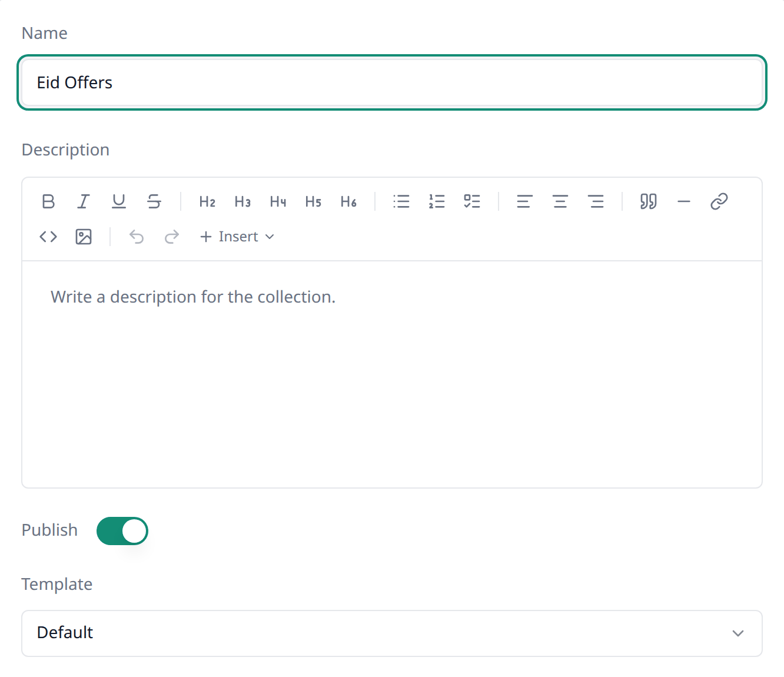Insert a code block
784x677 pixels.
[48, 237]
